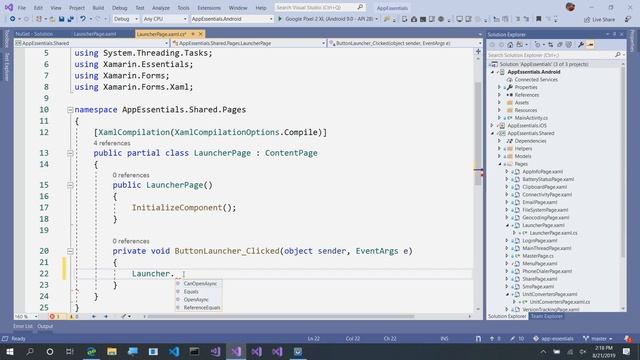
Task: Select Connected Services in Solution Explorer
Action: click(x=536, y=80)
